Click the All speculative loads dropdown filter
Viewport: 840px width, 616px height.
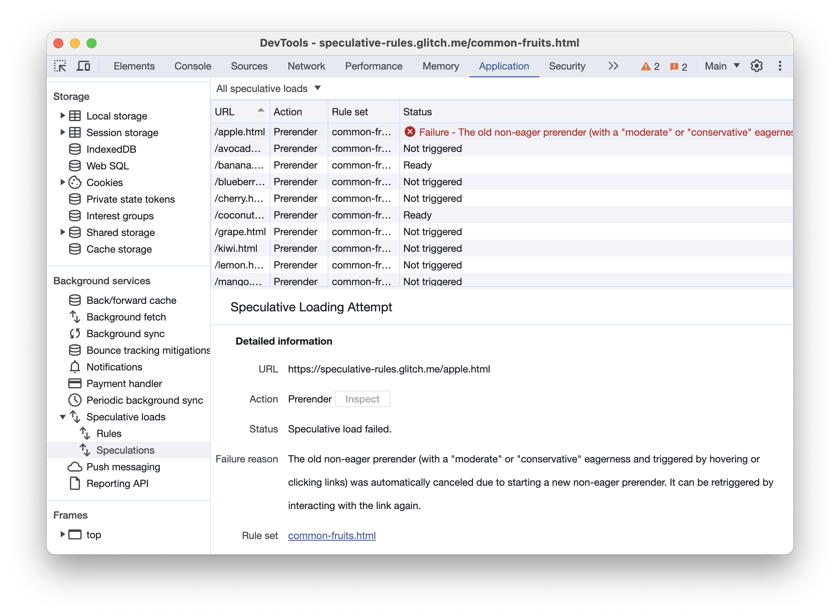click(268, 89)
